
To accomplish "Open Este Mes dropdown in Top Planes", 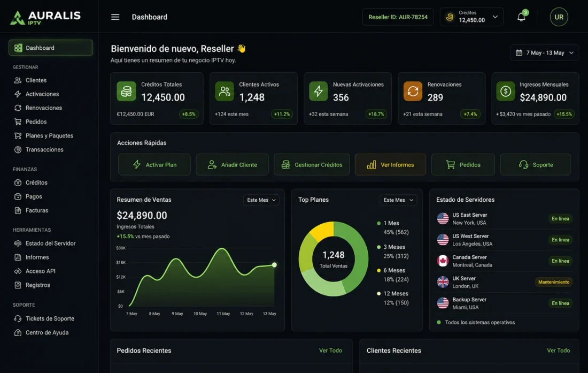I will [x=398, y=200].
